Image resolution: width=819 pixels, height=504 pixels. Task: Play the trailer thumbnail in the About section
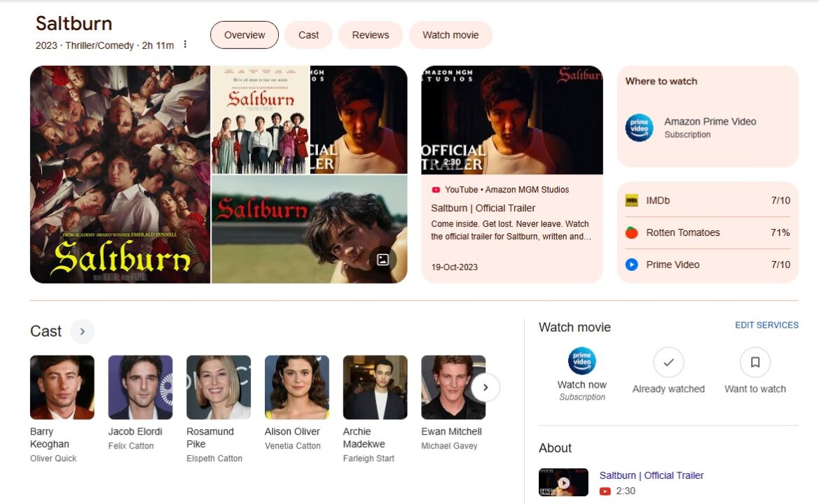[x=563, y=482]
